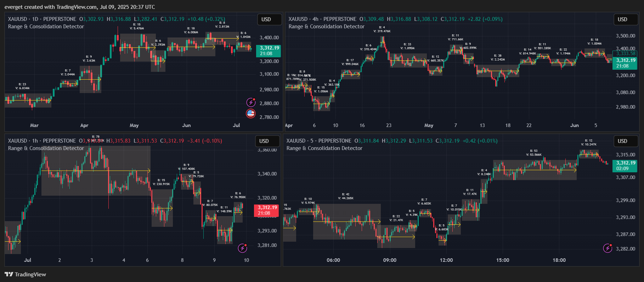Click the 'B: 15 V: 230.915K' range label on 1h chart

click(x=161, y=182)
